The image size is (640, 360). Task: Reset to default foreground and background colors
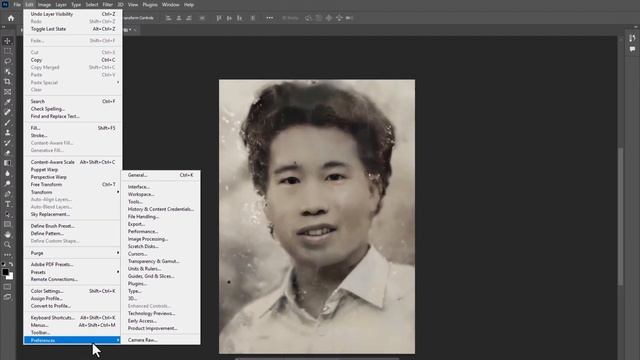[4, 264]
